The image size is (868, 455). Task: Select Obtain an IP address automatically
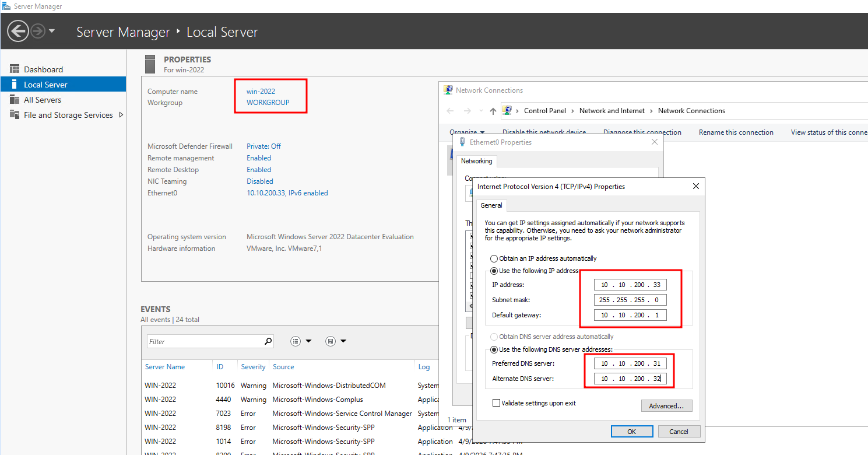click(x=494, y=258)
